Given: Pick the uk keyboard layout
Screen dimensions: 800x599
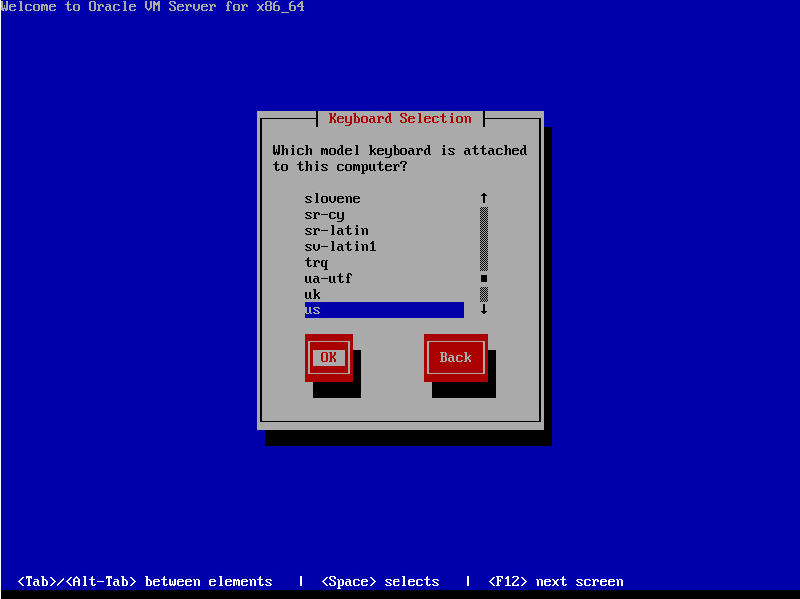Looking at the screenshot, I should (x=312, y=295).
